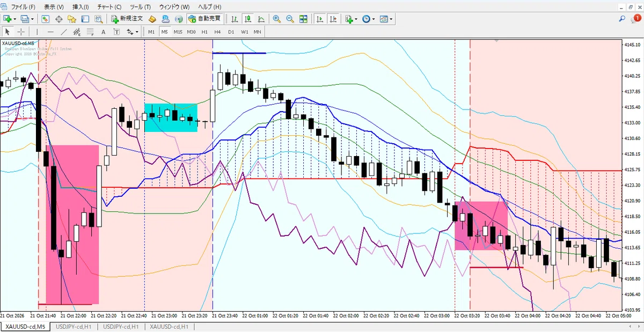This screenshot has width=644, height=332.
Task: Open the Strategy Tester magnifier icon
Action: tap(98, 19)
